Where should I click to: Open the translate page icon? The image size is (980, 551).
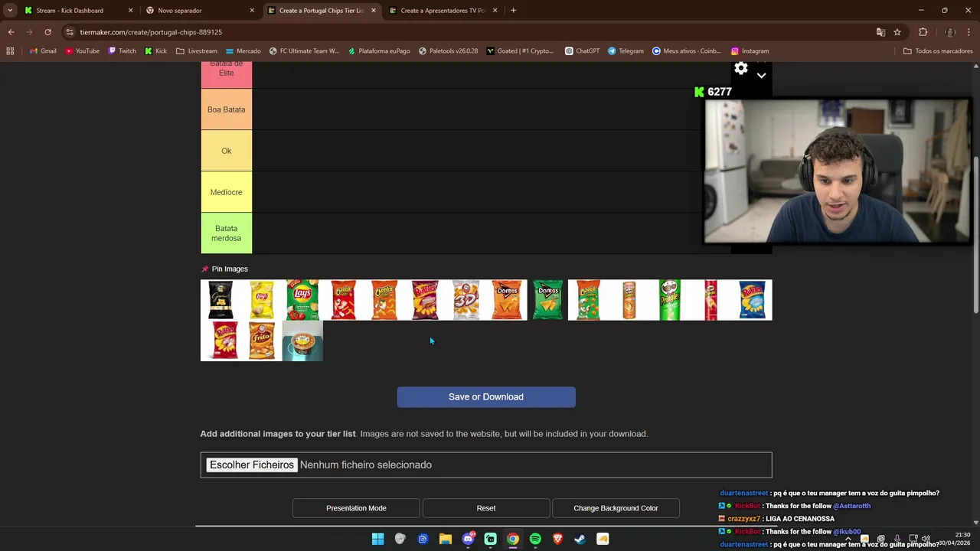tap(880, 32)
